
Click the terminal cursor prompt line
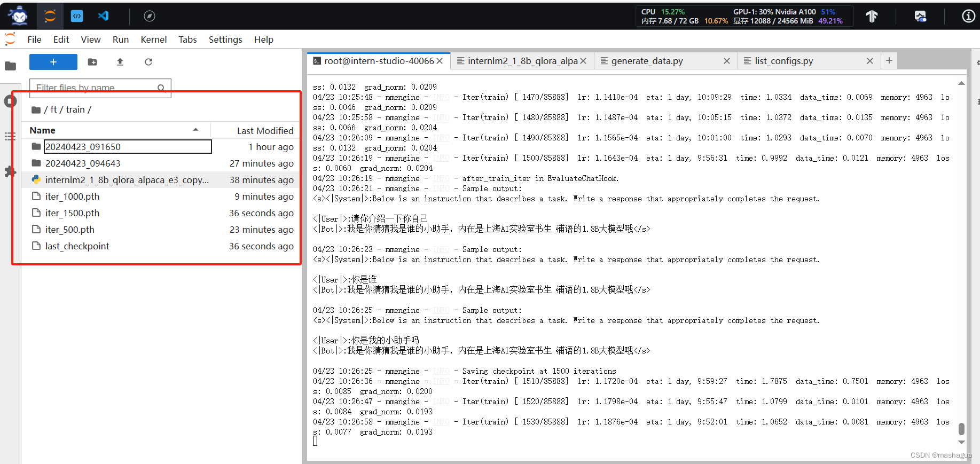(x=316, y=442)
